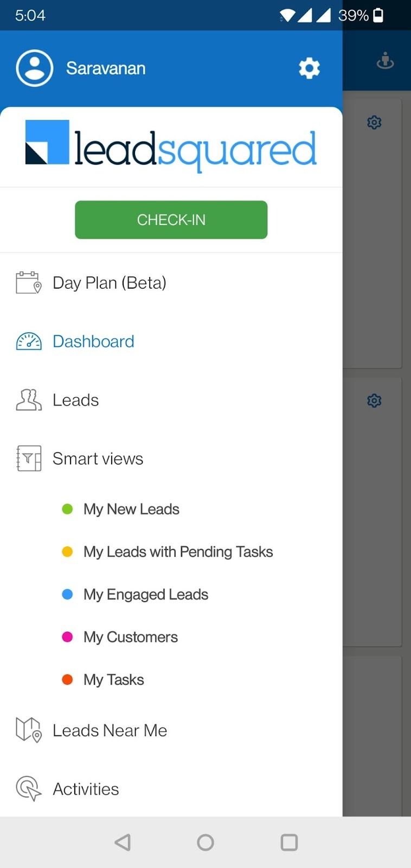Tap the yellow dot for Pending Tasks leads
The width and height of the screenshot is (411, 868).
67,552
